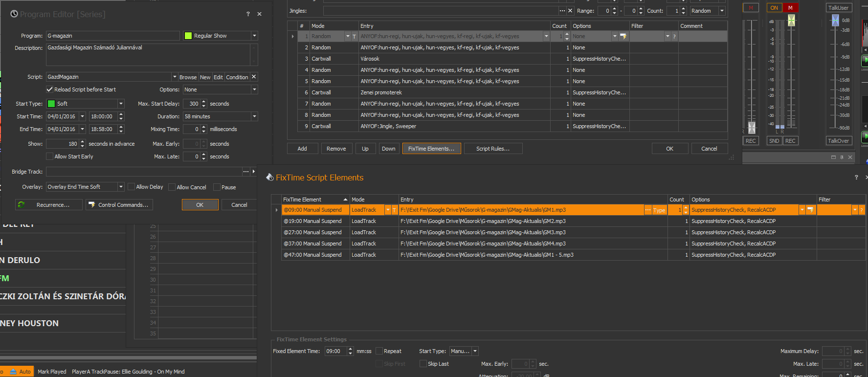Viewport: 868px width, 377px height.
Task: Select script row 3 Cartwall Városok
Action: coord(512,59)
